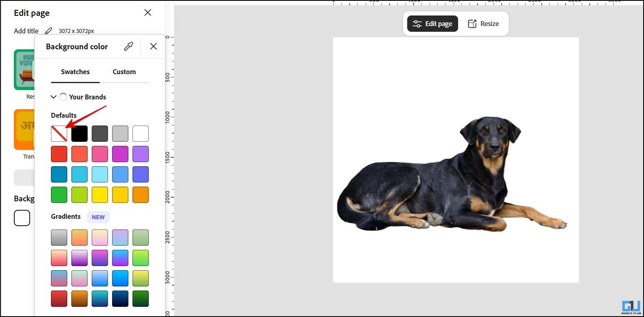Select the green furniture template thumbnail

click(24, 70)
